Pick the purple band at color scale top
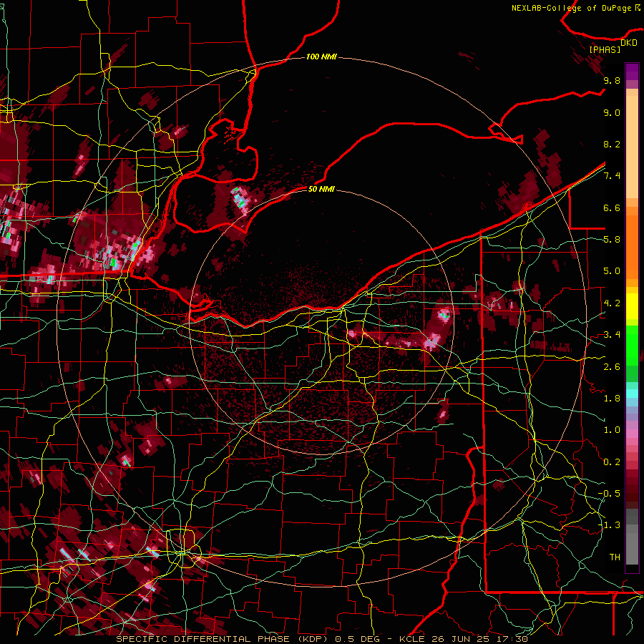 click(x=632, y=72)
